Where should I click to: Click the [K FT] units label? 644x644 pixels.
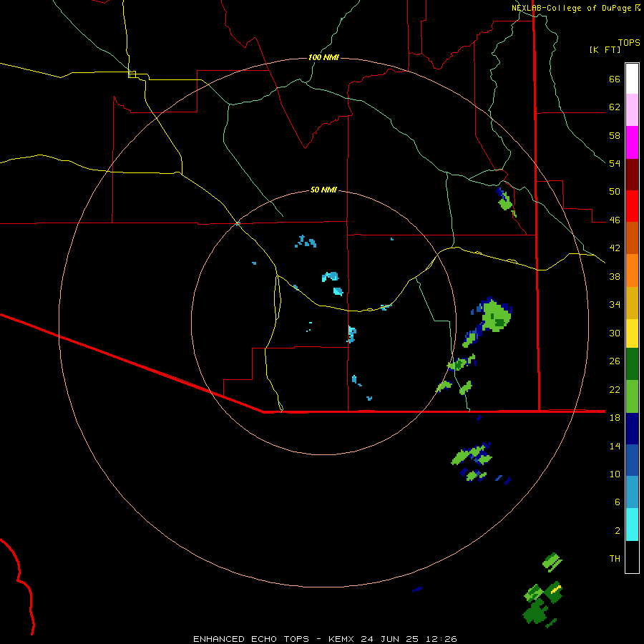[x=605, y=49]
